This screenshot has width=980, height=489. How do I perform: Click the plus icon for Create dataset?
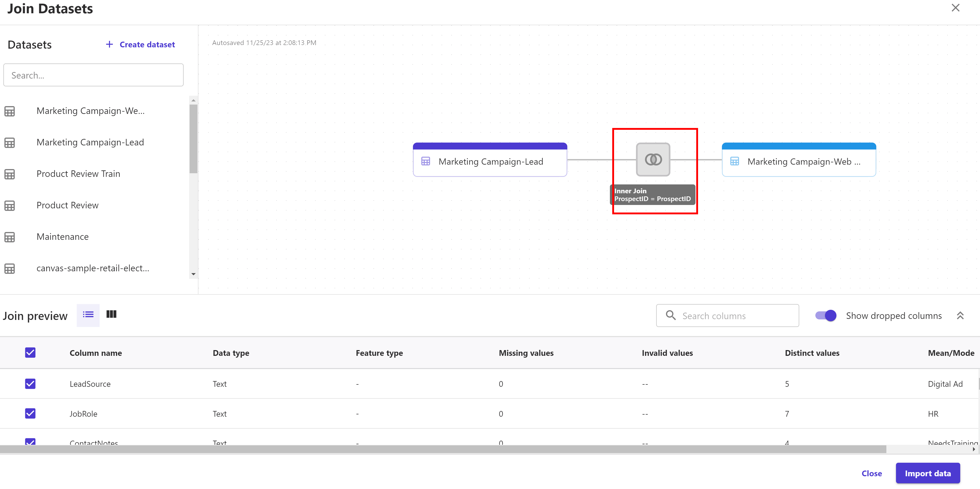tap(109, 44)
